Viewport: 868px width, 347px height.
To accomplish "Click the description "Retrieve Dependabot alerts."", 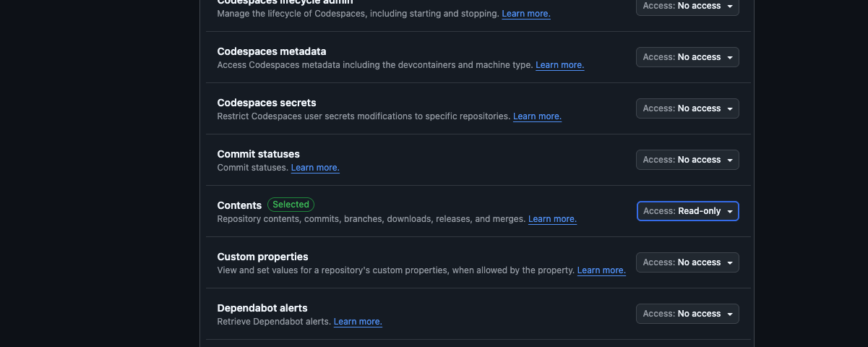I will tap(274, 322).
